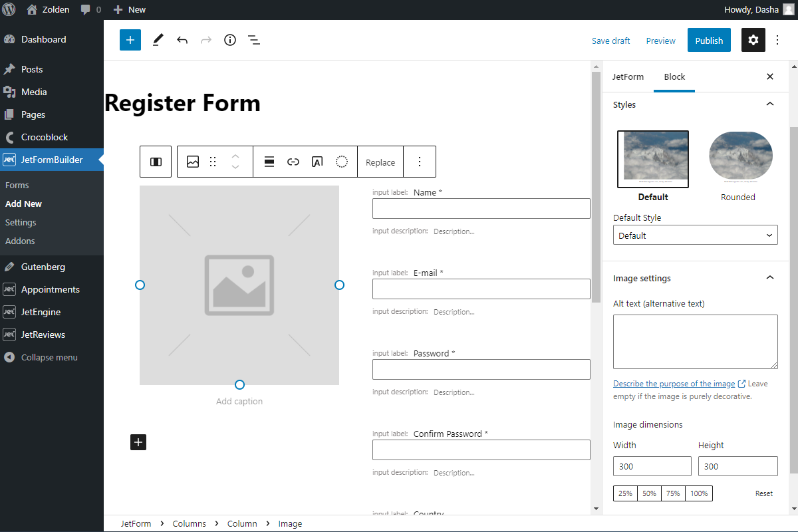The height and width of the screenshot is (532, 798).
Task: Open 'Describe the purpose of the image' link
Action: [x=674, y=383]
